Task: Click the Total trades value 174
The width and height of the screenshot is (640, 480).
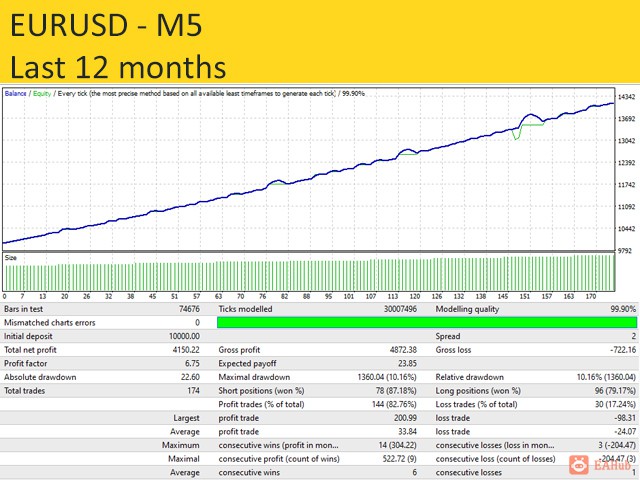Action: [193, 391]
